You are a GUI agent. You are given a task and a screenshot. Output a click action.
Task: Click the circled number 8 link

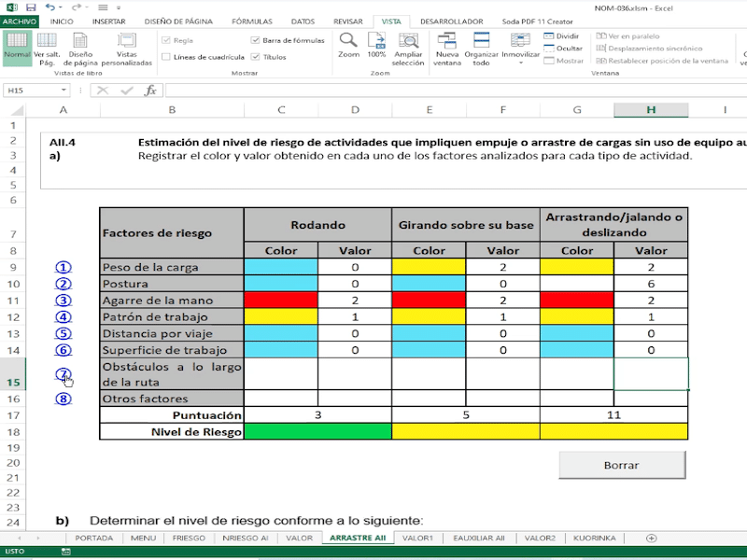(x=63, y=399)
